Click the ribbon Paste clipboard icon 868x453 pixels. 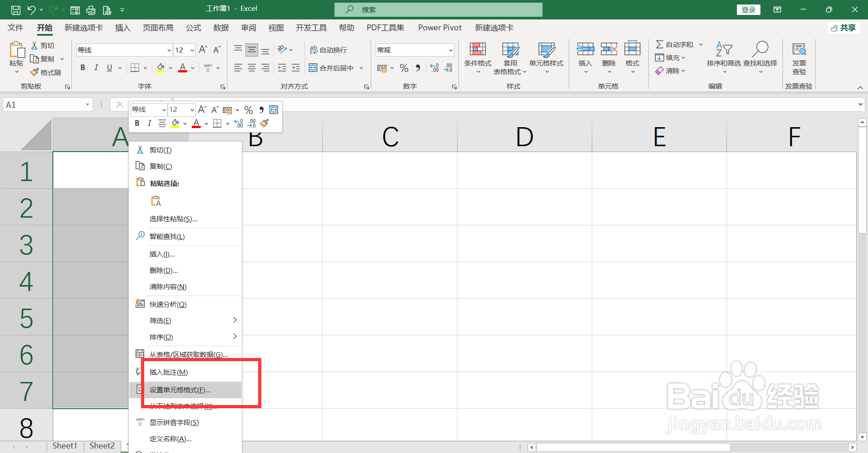tap(17, 50)
